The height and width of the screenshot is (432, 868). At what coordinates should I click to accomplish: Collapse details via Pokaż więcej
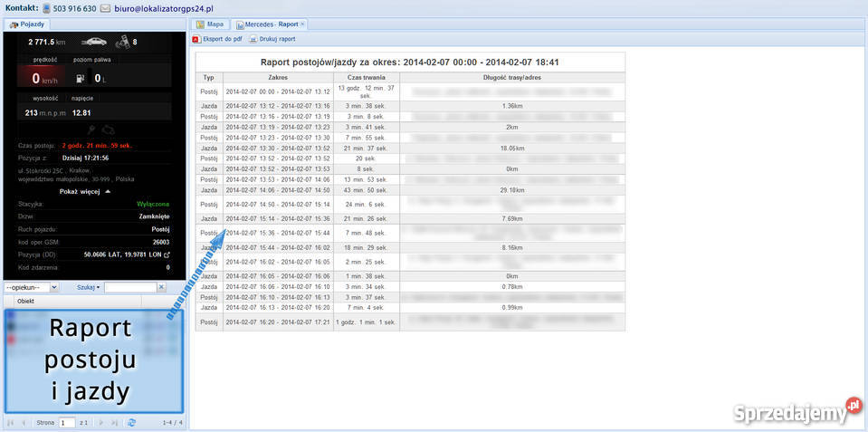[x=85, y=192]
